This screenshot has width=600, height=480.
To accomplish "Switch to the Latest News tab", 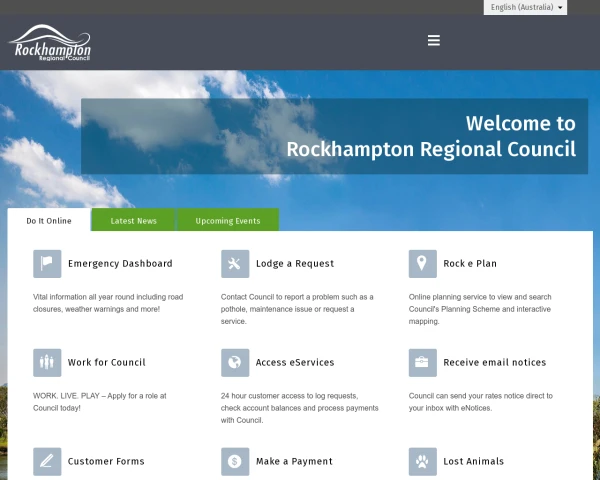I will 134,221.
